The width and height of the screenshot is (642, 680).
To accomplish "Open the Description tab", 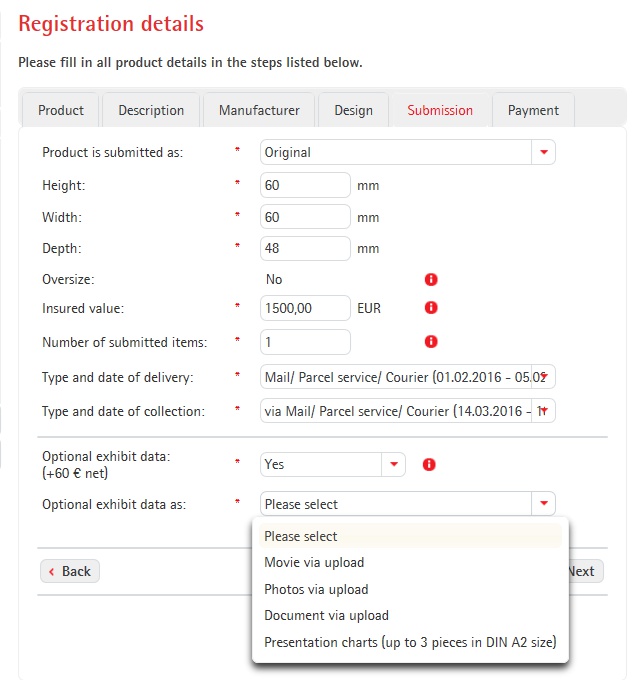I will point(151,110).
